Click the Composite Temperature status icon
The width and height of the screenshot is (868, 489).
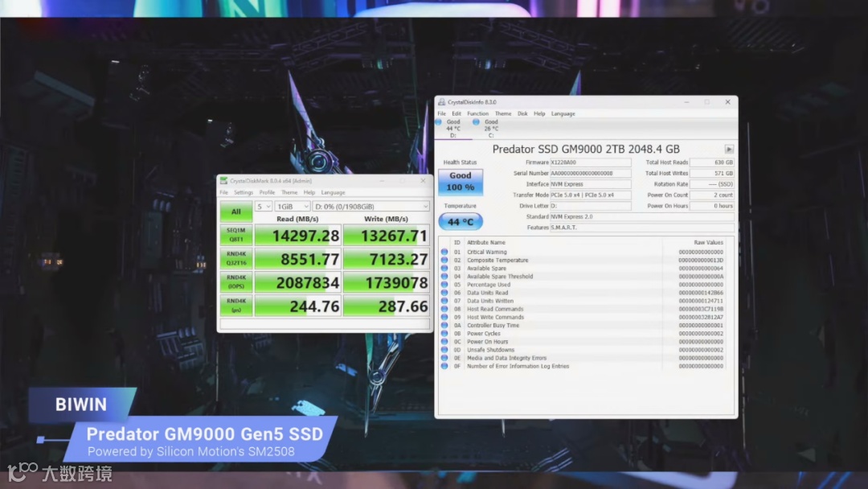[x=444, y=261]
